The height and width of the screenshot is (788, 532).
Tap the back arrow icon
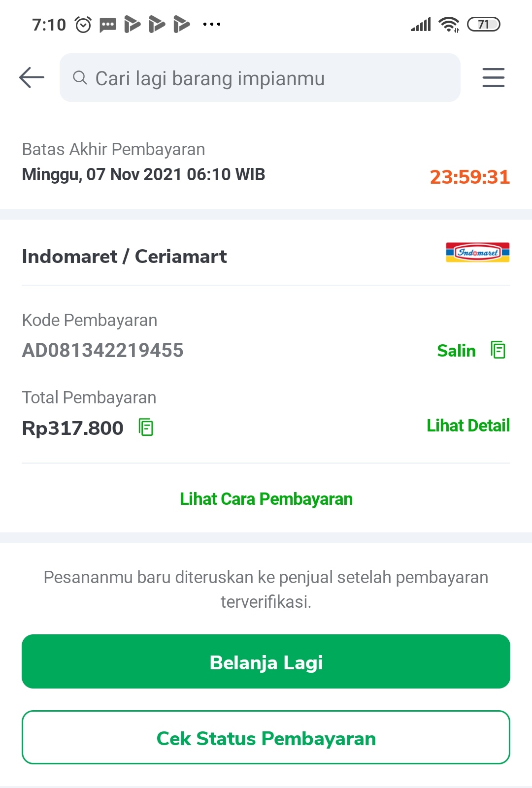click(x=32, y=78)
